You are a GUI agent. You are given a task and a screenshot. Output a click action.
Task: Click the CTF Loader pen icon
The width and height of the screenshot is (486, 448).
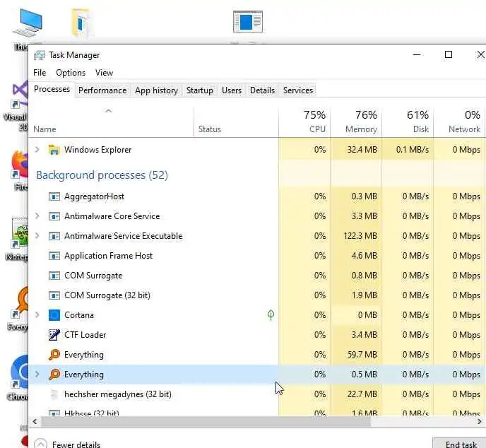tap(54, 335)
